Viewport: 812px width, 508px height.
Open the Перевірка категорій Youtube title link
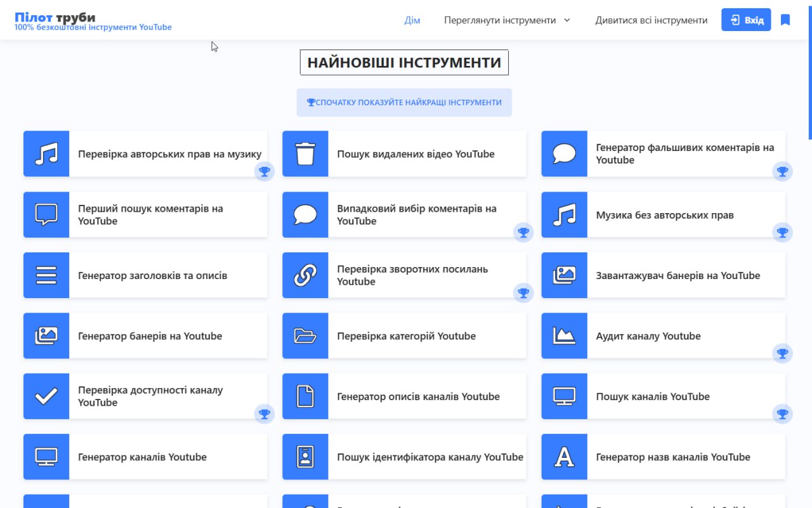tap(406, 335)
